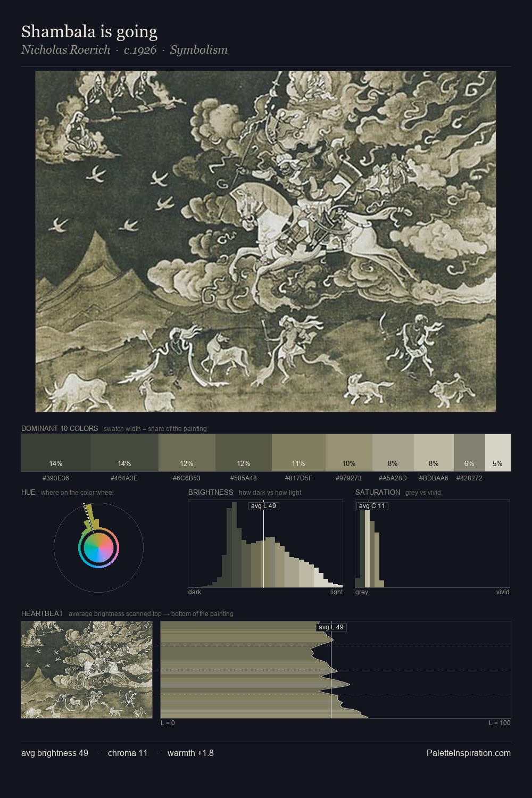Click the heartbeat avg L 49 label

[331, 627]
